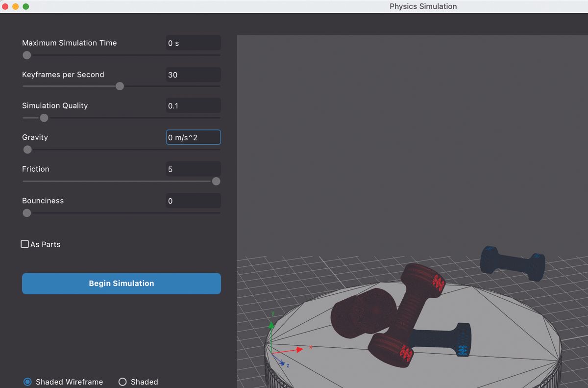
Task: Click the Gravity value input field
Action: pyautogui.click(x=193, y=137)
